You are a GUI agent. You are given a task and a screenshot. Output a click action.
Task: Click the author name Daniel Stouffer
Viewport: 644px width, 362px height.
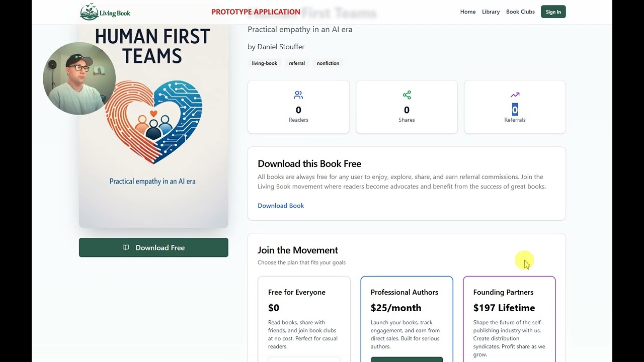pos(281,47)
